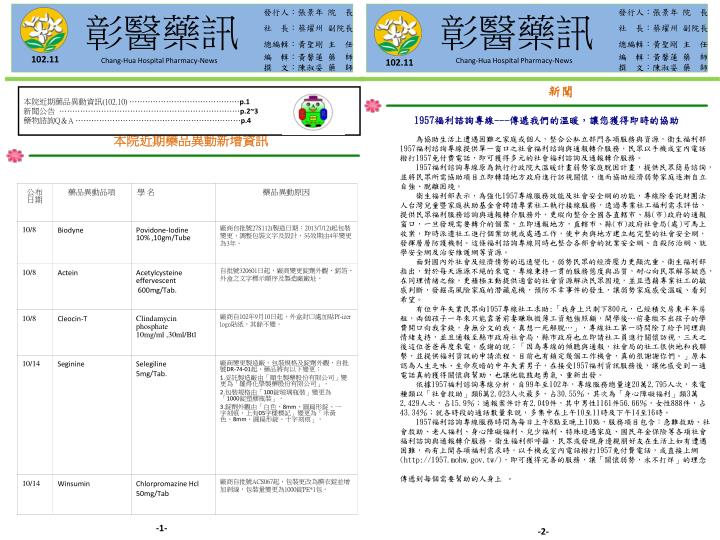Click the change reason text in Winsumin row
Image resolution: width=720 pixels, height=540 pixels.
coord(285,485)
